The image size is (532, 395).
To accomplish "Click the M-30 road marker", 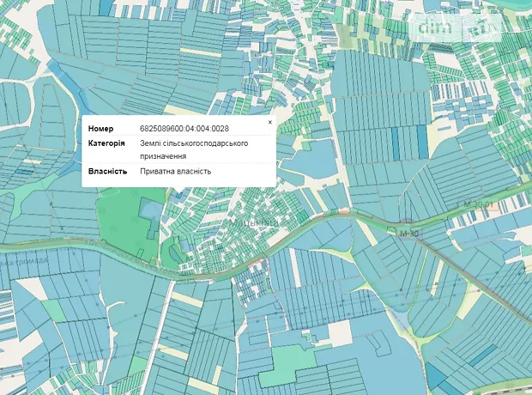I will pos(408,233).
